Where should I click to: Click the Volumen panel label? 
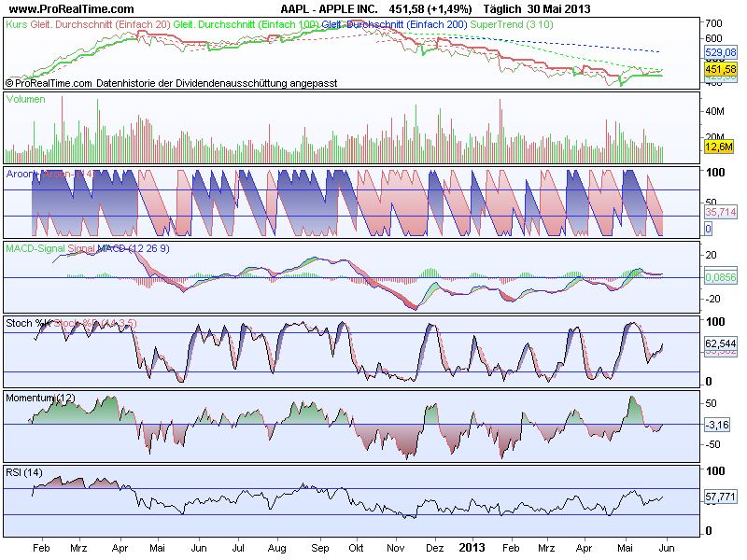[x=26, y=99]
